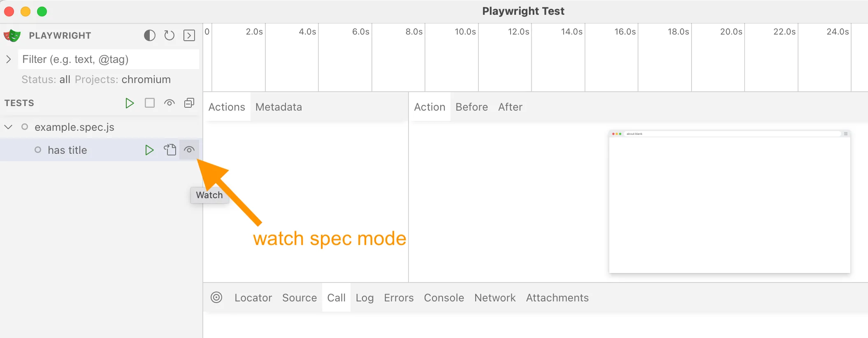The height and width of the screenshot is (338, 868).
Task: Toggle the light/dark color theme icon
Action: coord(150,36)
